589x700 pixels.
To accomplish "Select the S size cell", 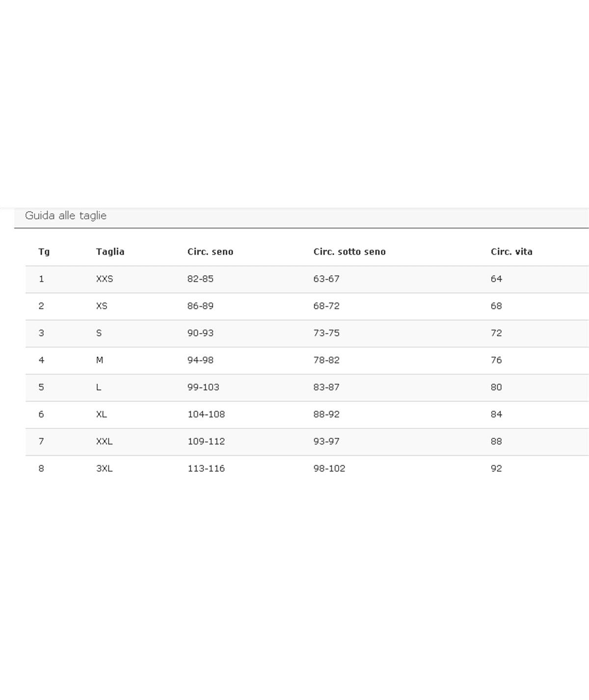I will (x=99, y=333).
